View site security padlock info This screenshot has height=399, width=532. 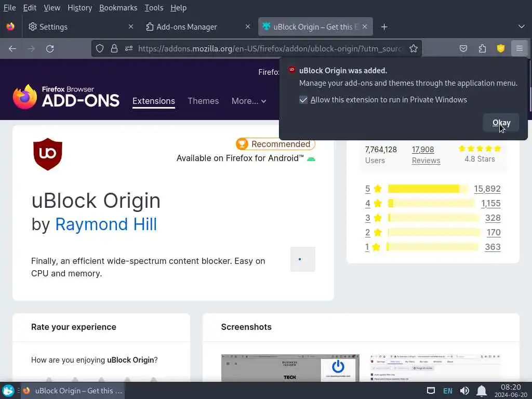click(114, 48)
